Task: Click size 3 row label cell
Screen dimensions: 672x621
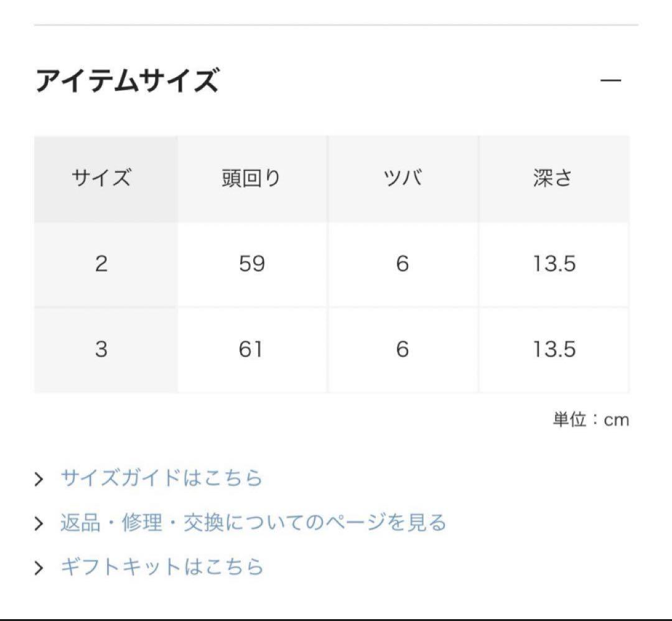Action: pos(101,349)
